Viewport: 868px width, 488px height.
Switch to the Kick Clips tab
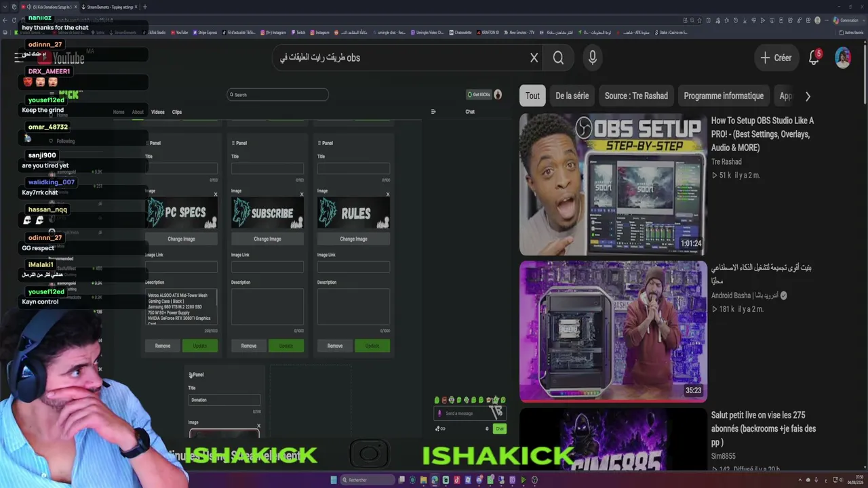click(177, 112)
